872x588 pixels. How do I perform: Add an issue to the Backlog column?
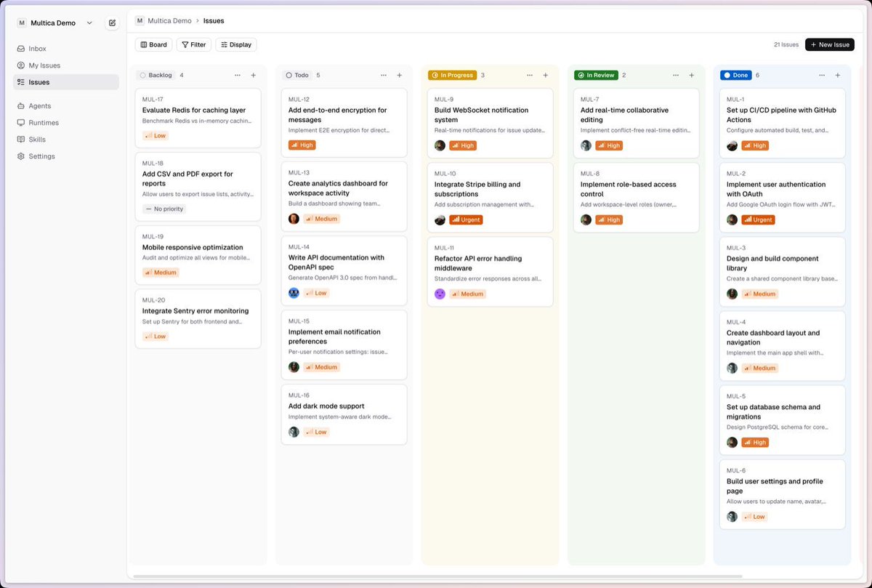(253, 75)
